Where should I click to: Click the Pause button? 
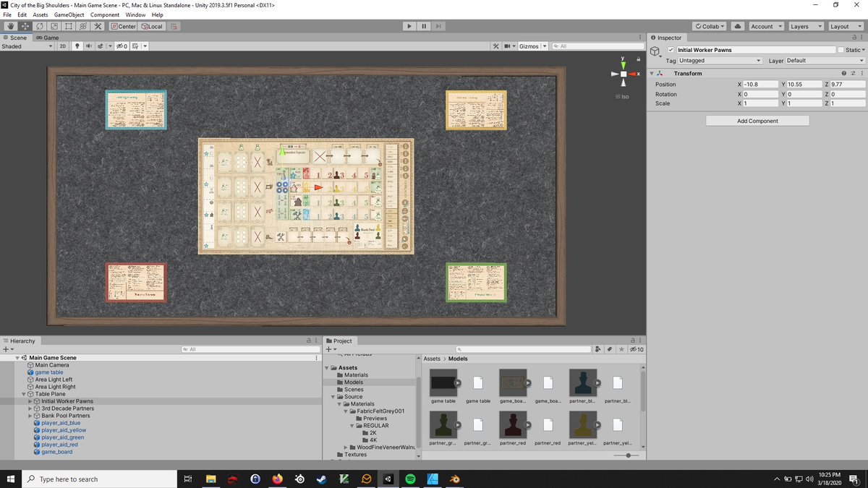[425, 26]
